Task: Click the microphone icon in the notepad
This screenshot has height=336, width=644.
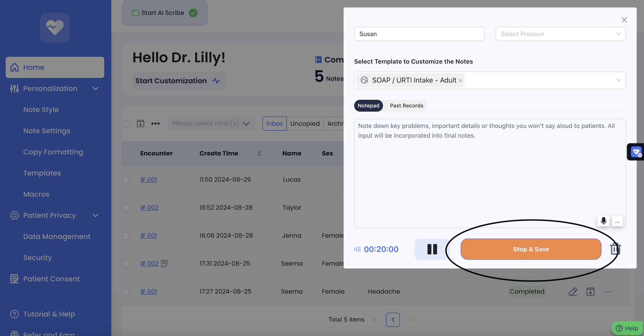Action: click(603, 221)
